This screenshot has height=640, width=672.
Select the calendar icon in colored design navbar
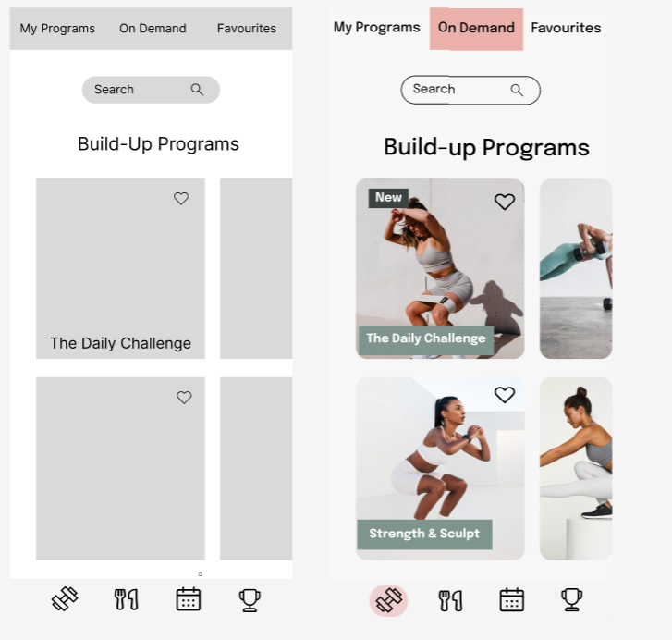click(x=512, y=599)
